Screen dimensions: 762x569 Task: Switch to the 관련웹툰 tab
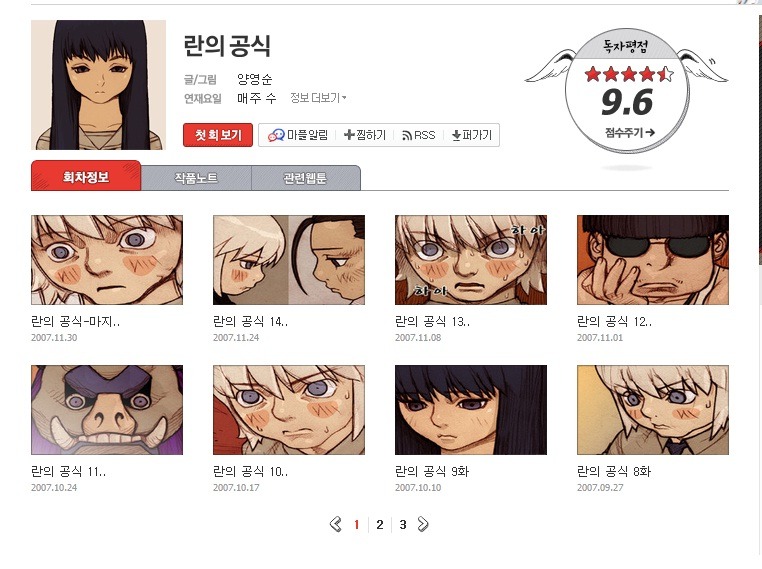306,178
